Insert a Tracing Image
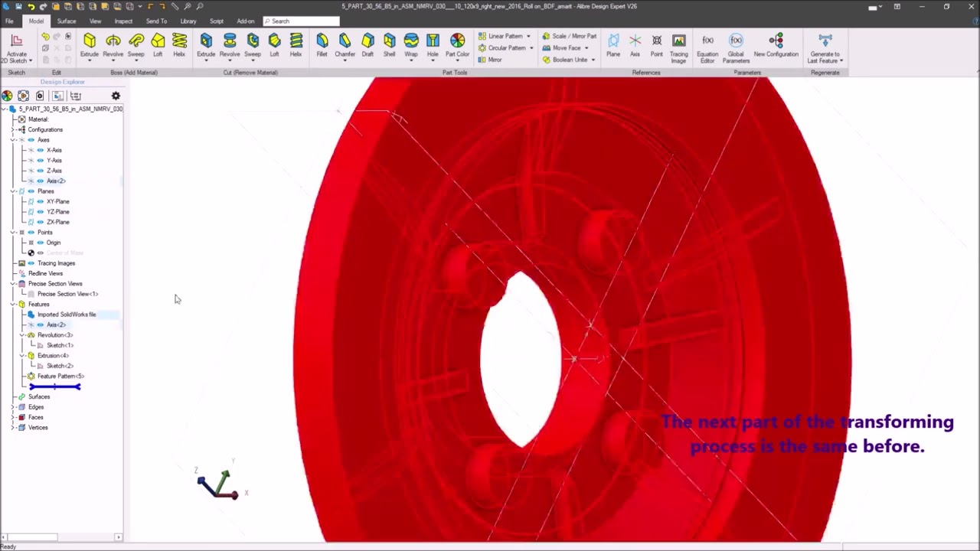The width and height of the screenshot is (980, 551). (x=679, y=47)
